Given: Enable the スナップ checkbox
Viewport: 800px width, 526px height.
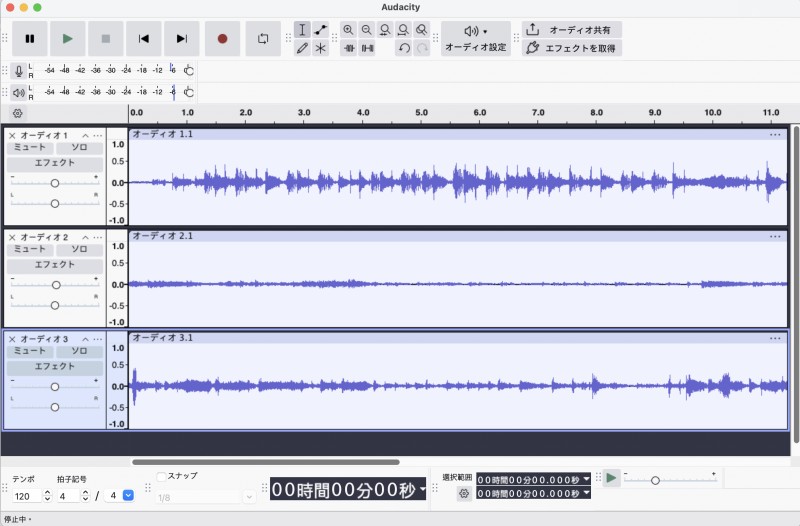Looking at the screenshot, I should (x=161, y=477).
